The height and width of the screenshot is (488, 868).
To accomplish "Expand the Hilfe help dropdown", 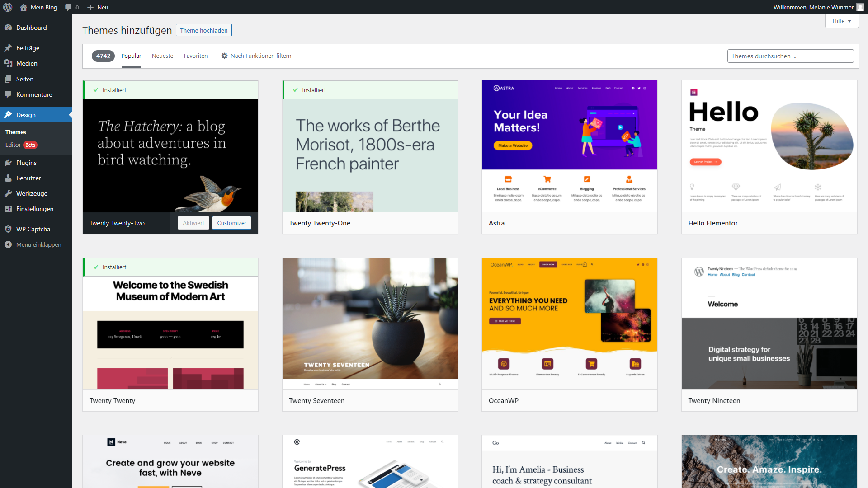I will click(x=841, y=21).
